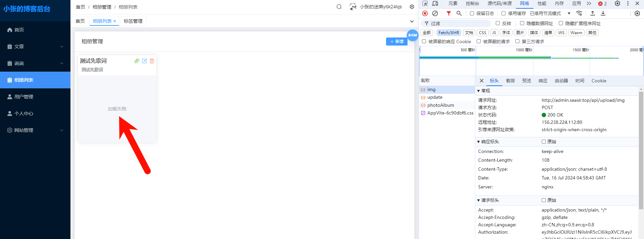Close the 相册列表 tab
Image resolution: width=644 pixels, height=239 pixels.
coord(115,21)
